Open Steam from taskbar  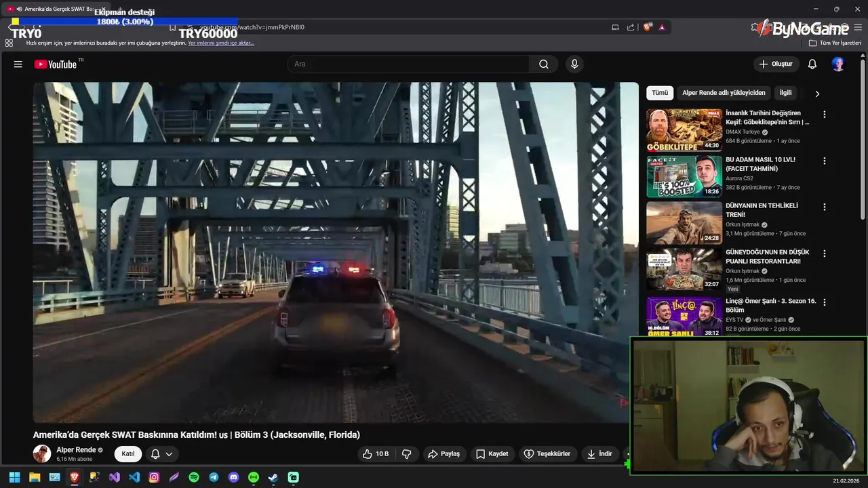tap(273, 477)
